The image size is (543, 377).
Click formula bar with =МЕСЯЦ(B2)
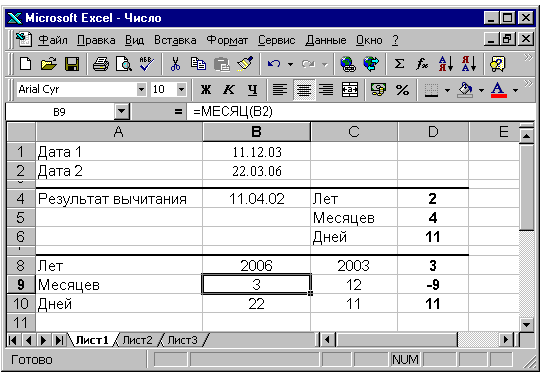coord(360,111)
